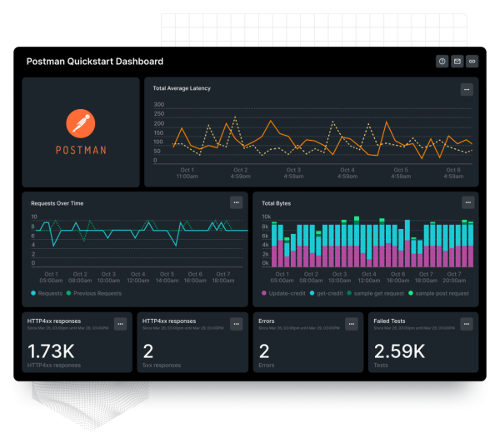Click 'Oct 1 11:00am' on latency axis

[x=187, y=173]
